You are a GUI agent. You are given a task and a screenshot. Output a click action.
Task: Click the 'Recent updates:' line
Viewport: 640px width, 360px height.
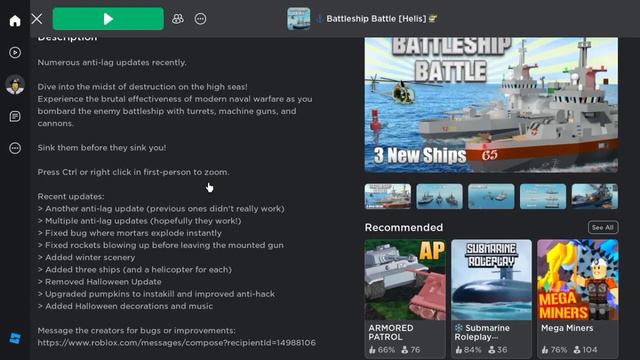(71, 196)
